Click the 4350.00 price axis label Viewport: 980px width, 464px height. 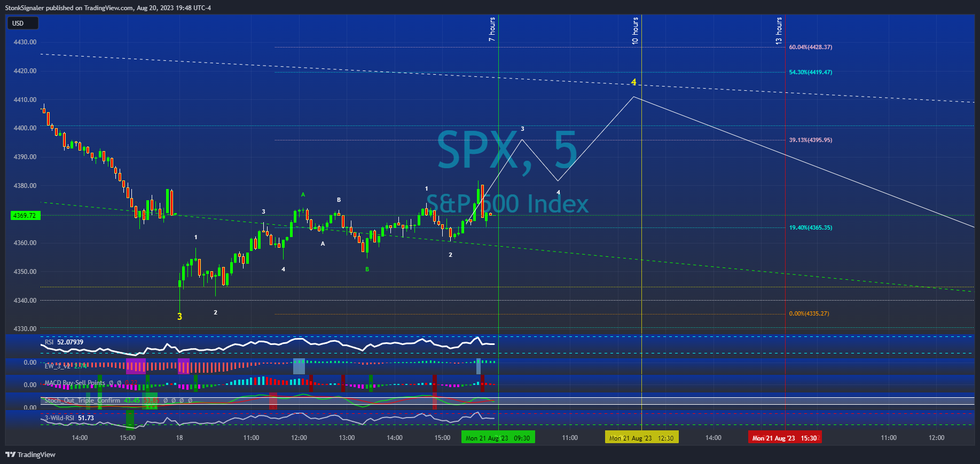(x=25, y=272)
